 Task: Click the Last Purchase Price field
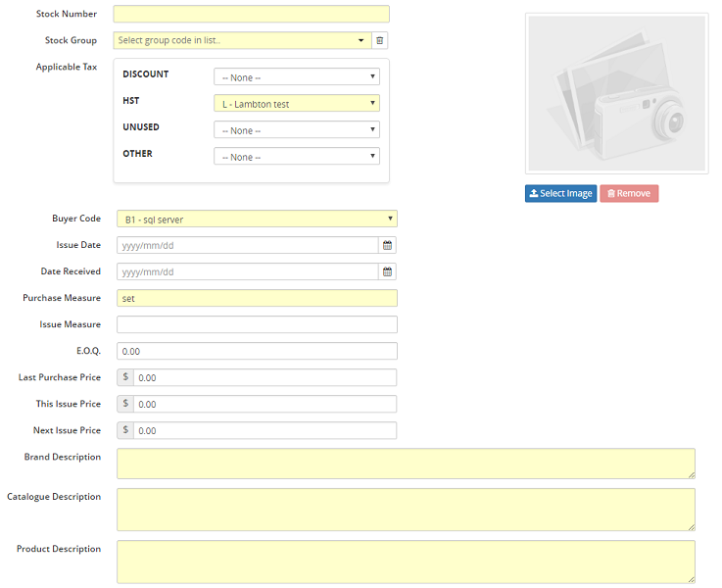tap(265, 377)
